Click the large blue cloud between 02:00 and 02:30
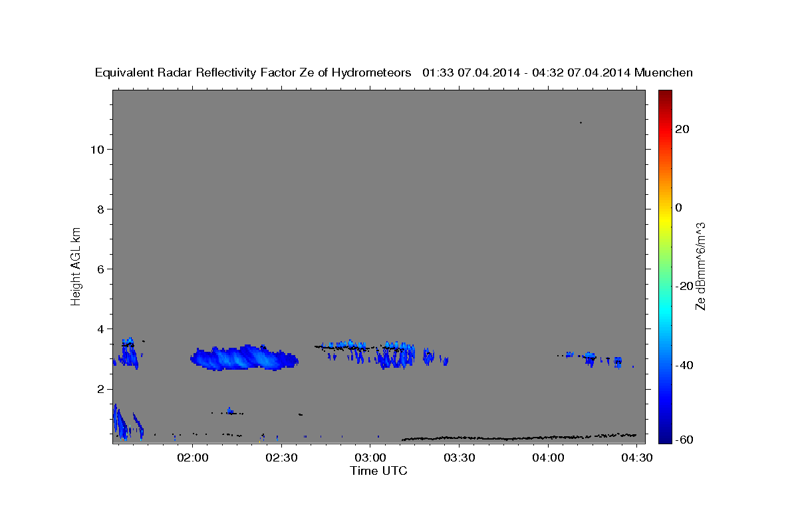 tap(244, 358)
